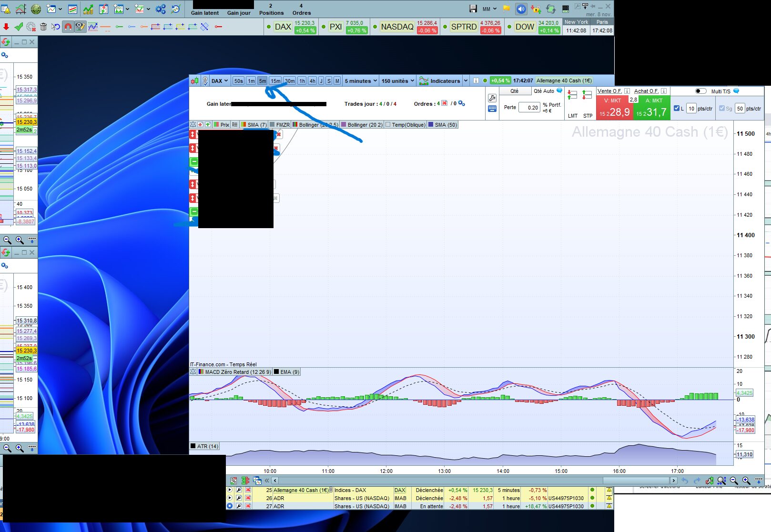Toggle the Sg checkbox
This screenshot has height=532, width=771.
722,108
